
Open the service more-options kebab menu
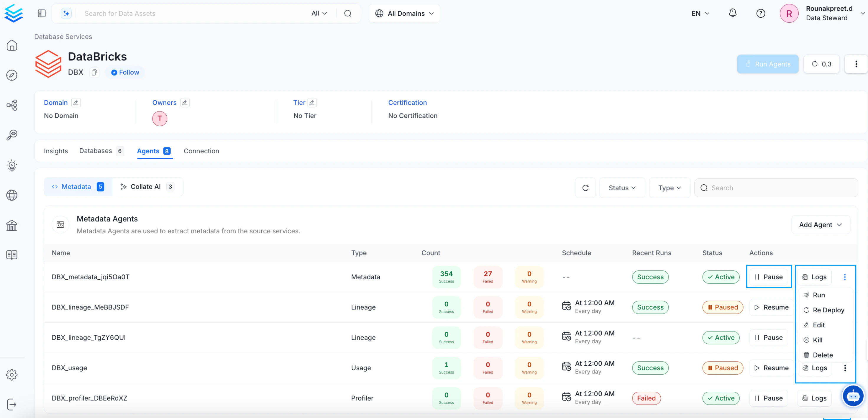click(856, 64)
